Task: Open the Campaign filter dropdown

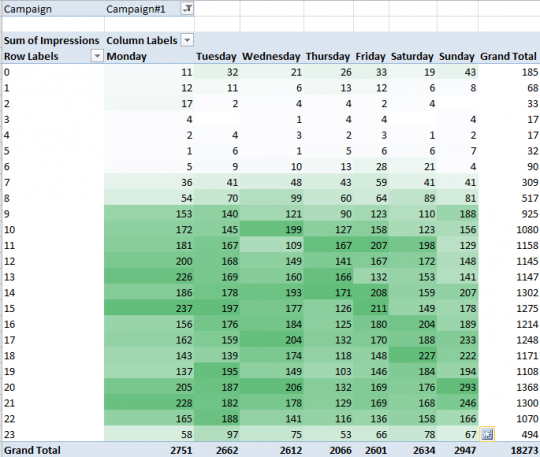Action: click(187, 9)
